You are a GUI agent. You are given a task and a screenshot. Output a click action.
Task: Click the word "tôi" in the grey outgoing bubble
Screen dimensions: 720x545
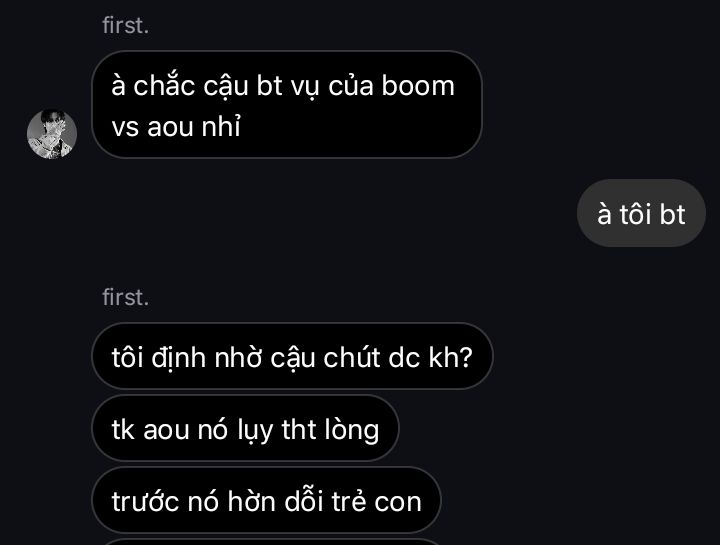coord(636,214)
